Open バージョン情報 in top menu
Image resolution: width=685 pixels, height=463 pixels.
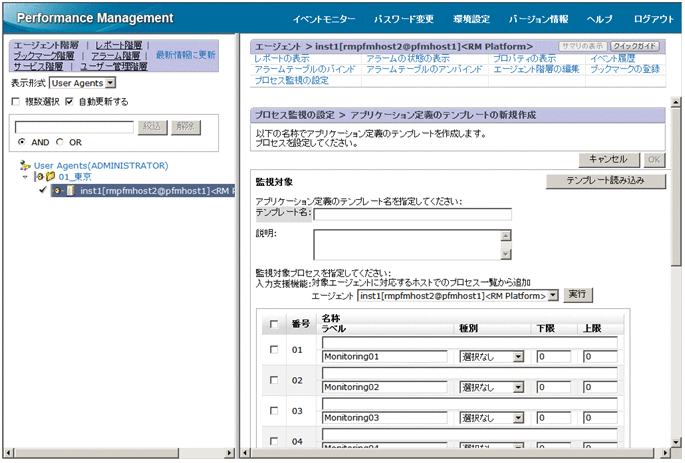point(538,19)
